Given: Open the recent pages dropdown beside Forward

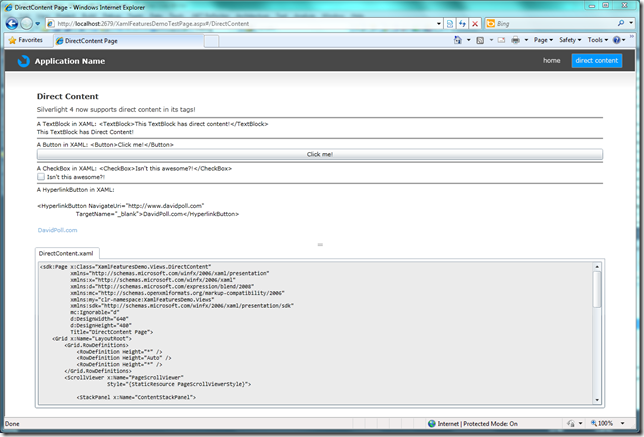Looking at the screenshot, I should point(37,24).
